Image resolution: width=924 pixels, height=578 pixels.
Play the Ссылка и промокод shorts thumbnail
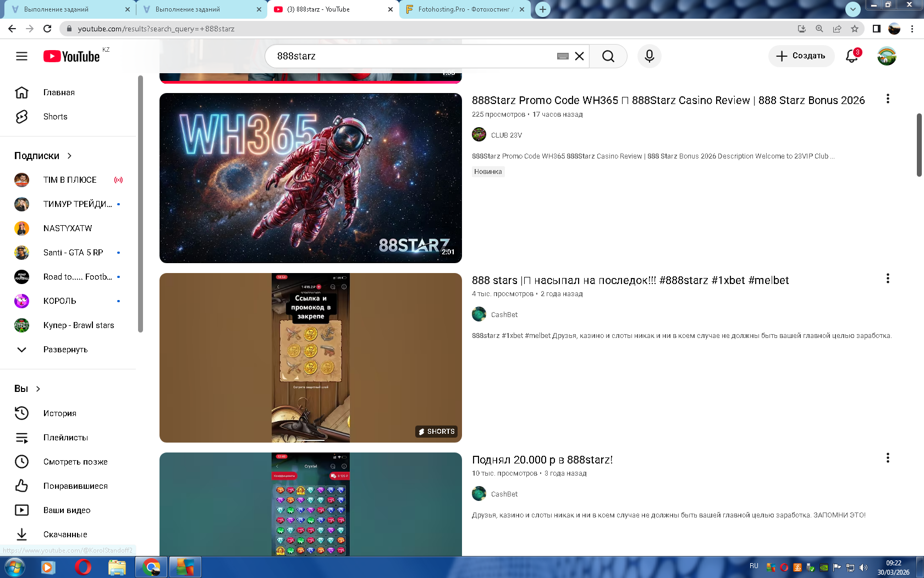(311, 358)
